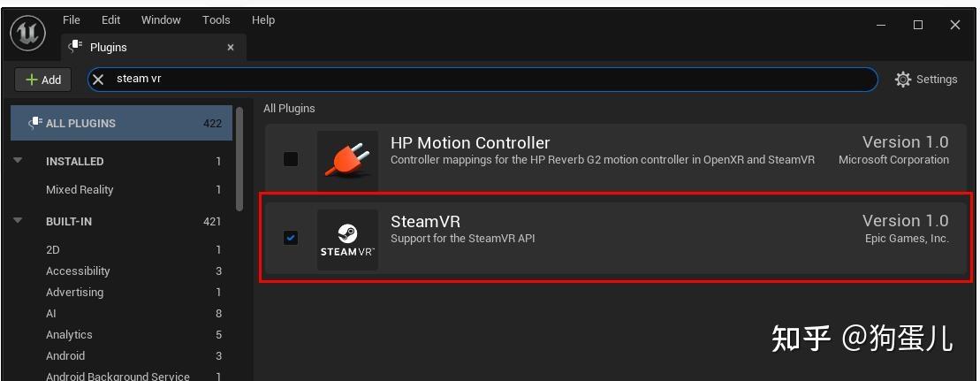Click the Settings gear icon
The height and width of the screenshot is (381, 980).
(x=902, y=80)
